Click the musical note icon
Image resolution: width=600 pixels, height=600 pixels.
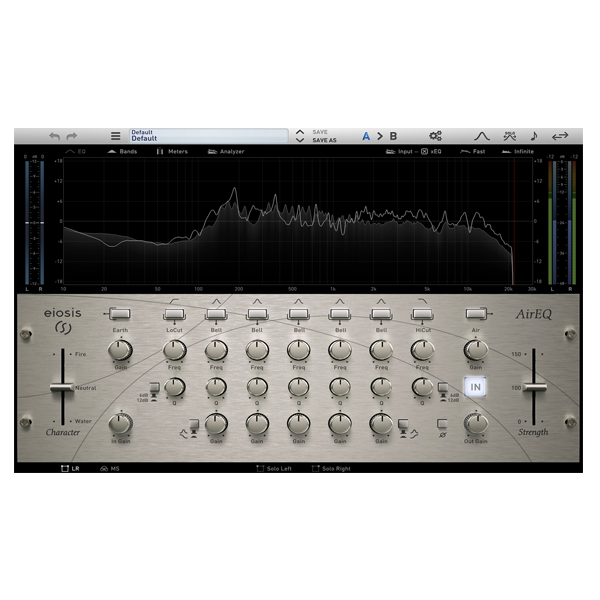coord(533,136)
